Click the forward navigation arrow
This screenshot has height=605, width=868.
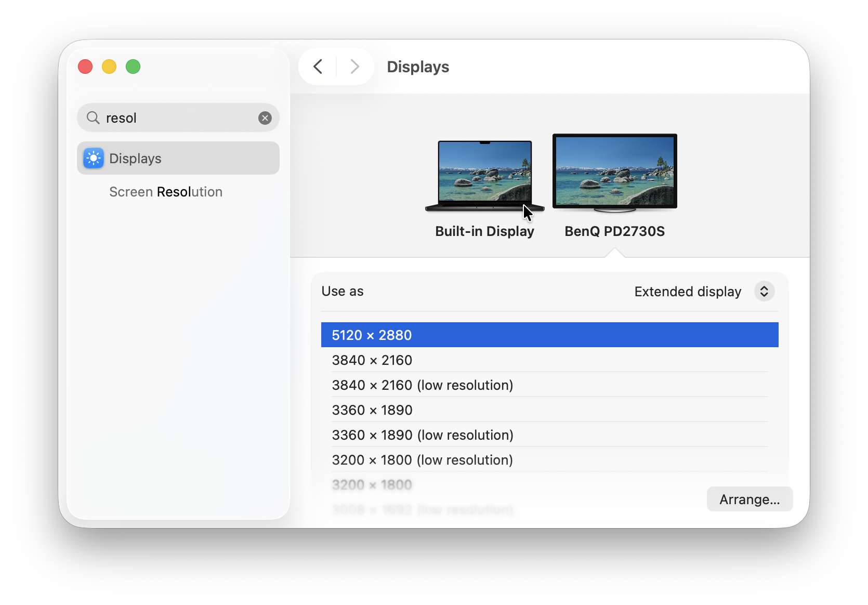[355, 67]
